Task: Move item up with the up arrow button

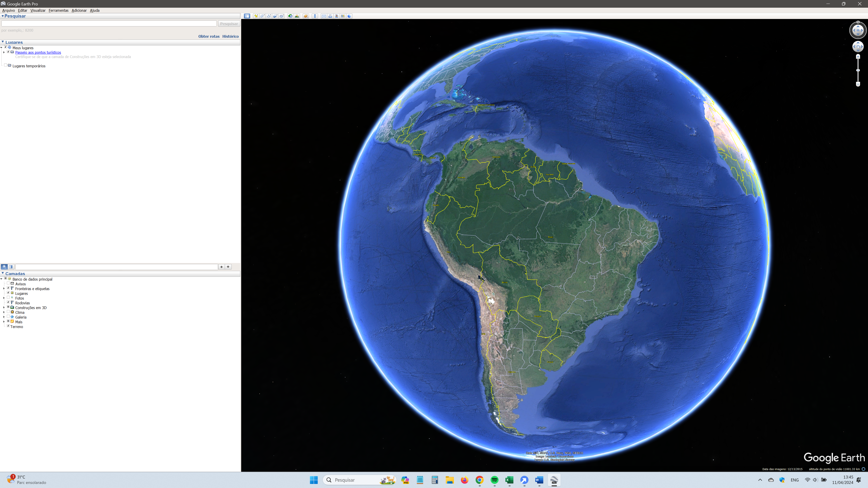Action: (x=221, y=267)
